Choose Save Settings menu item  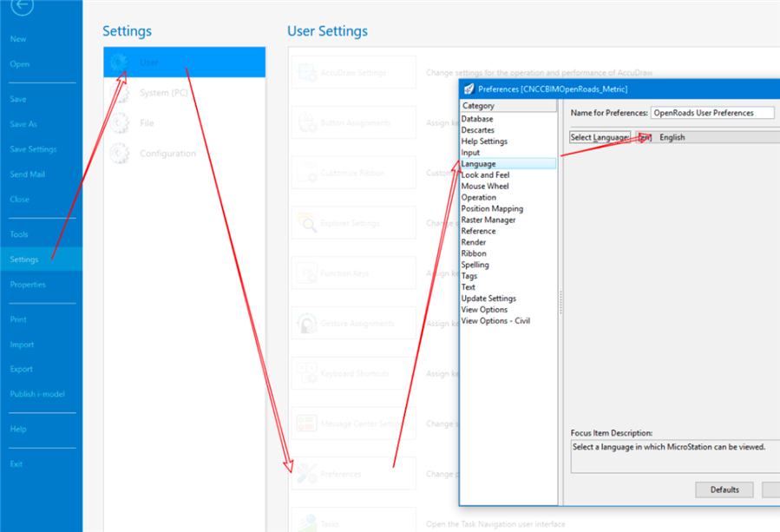33,149
